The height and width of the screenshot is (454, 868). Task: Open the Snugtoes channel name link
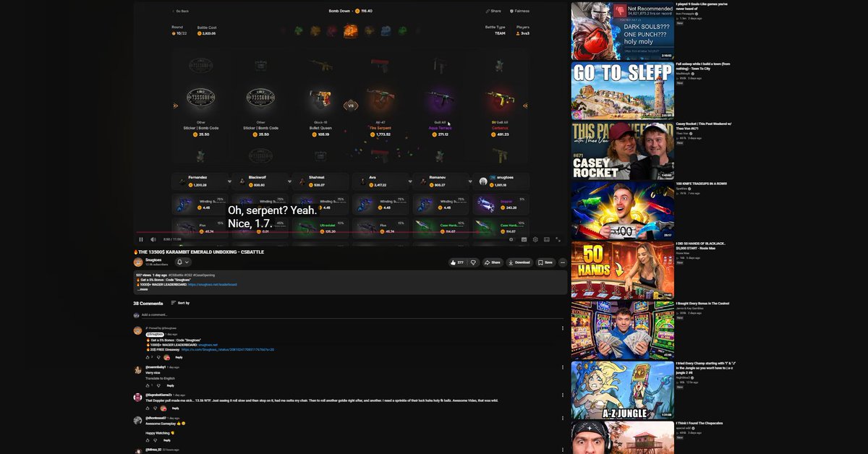[x=153, y=260]
